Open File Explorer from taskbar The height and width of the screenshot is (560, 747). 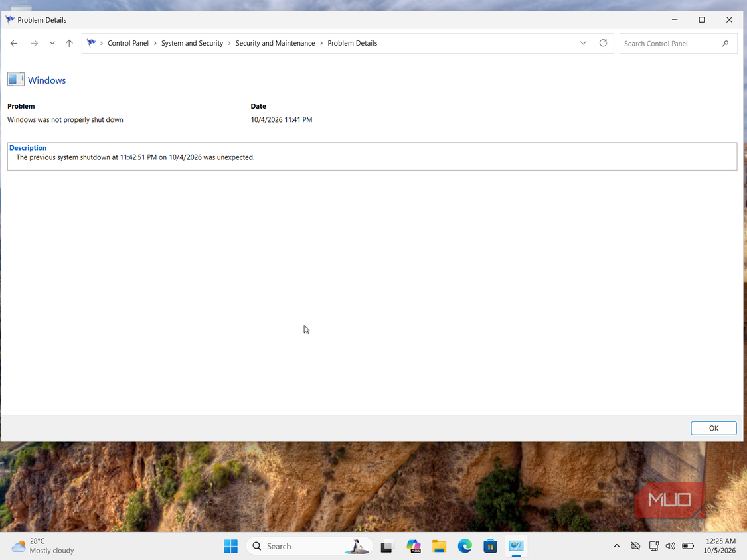coord(439,546)
